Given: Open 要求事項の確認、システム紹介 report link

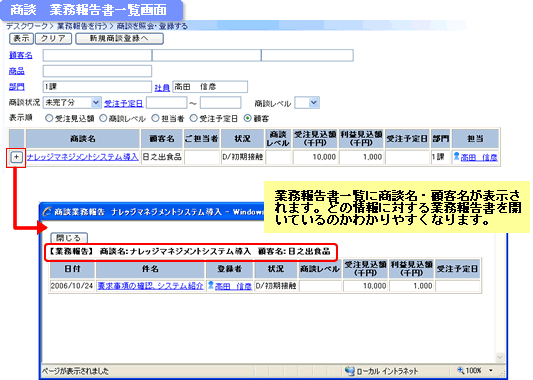Looking at the screenshot, I should [x=150, y=286].
